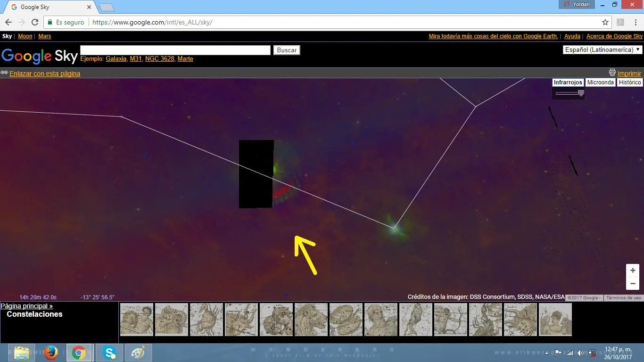
Task: Zoom in on the sky map
Action: click(x=633, y=271)
